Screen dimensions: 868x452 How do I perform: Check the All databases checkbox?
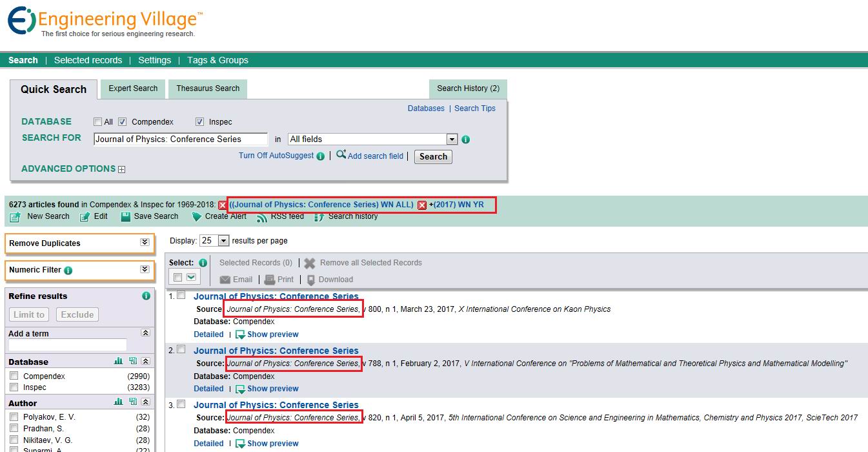[97, 122]
